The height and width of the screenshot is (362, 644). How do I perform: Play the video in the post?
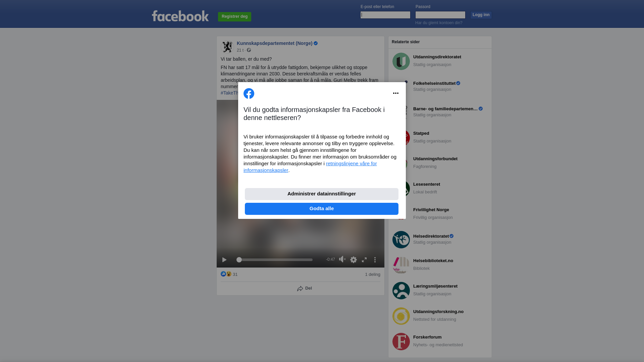click(224, 260)
